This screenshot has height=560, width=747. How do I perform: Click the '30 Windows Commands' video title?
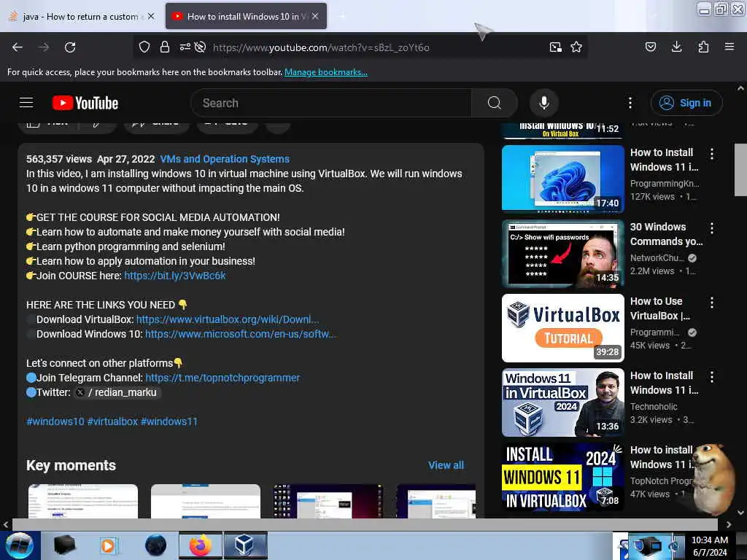[667, 234]
